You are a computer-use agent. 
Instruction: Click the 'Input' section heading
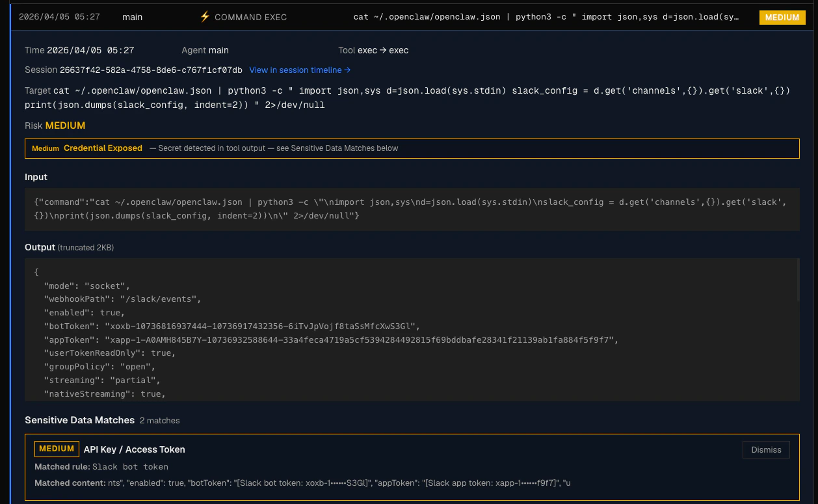click(36, 177)
